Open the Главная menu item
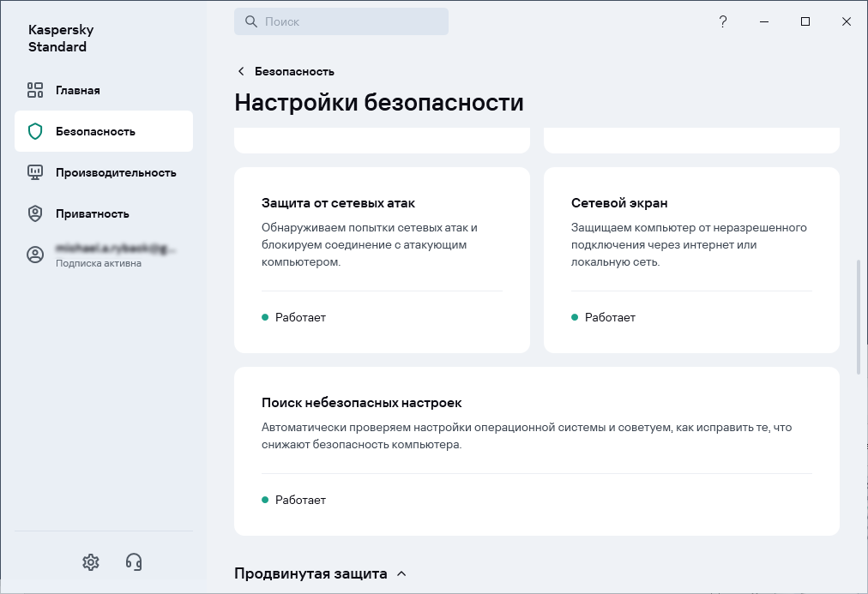Image resolution: width=868 pixels, height=594 pixels. pyautogui.click(x=78, y=90)
